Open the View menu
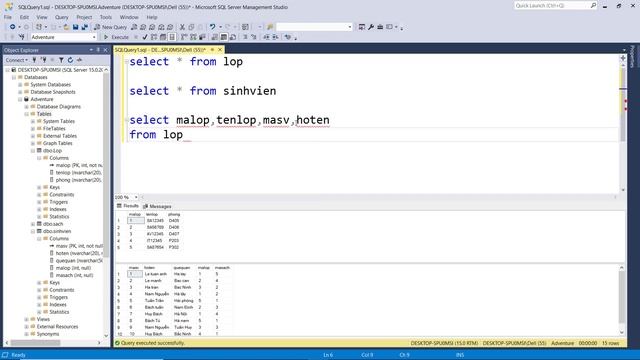The width and height of the screenshot is (640, 360). tap(42, 17)
